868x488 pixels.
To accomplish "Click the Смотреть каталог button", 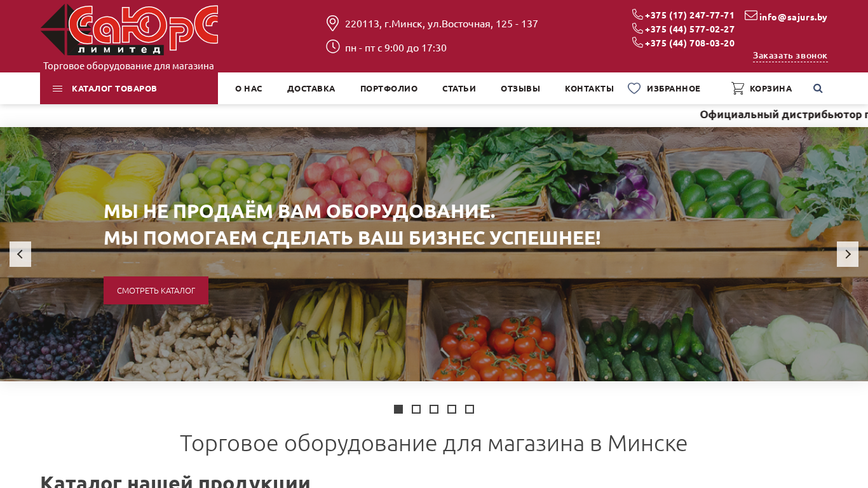I will click(156, 290).
